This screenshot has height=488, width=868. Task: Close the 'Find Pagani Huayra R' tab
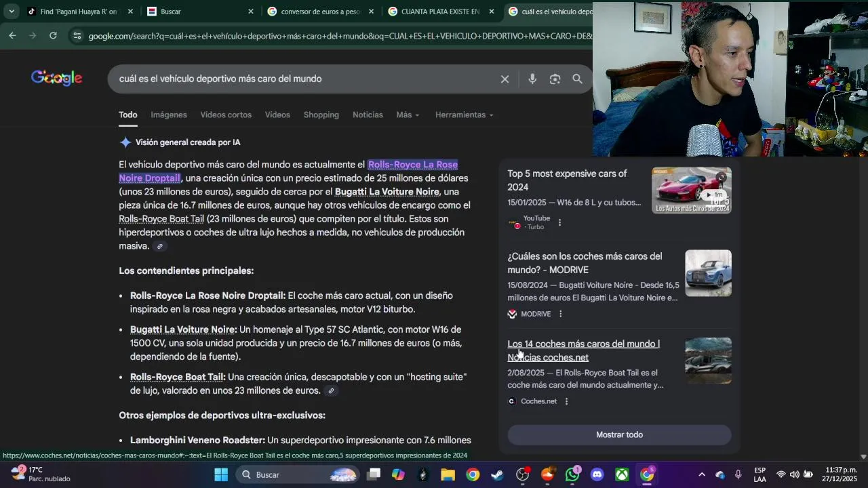[130, 12]
